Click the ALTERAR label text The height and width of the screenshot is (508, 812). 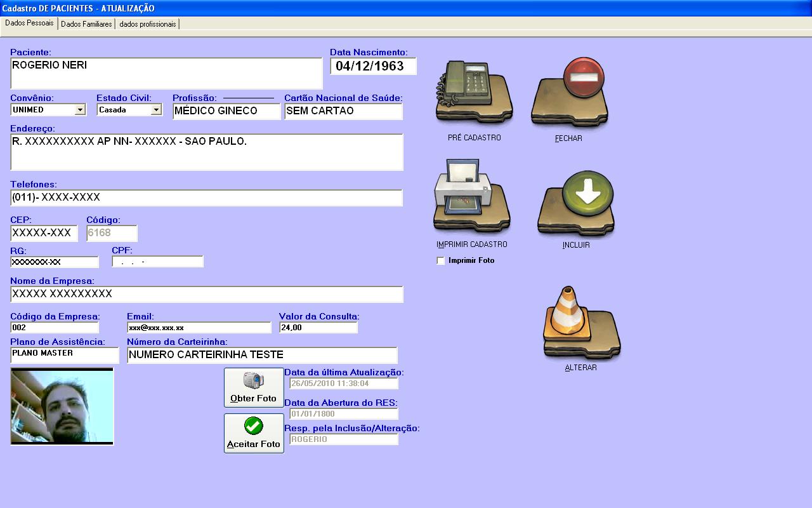581,368
